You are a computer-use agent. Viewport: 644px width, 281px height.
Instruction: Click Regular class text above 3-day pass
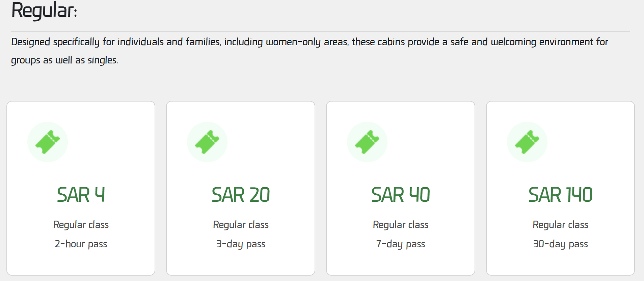coord(241,225)
